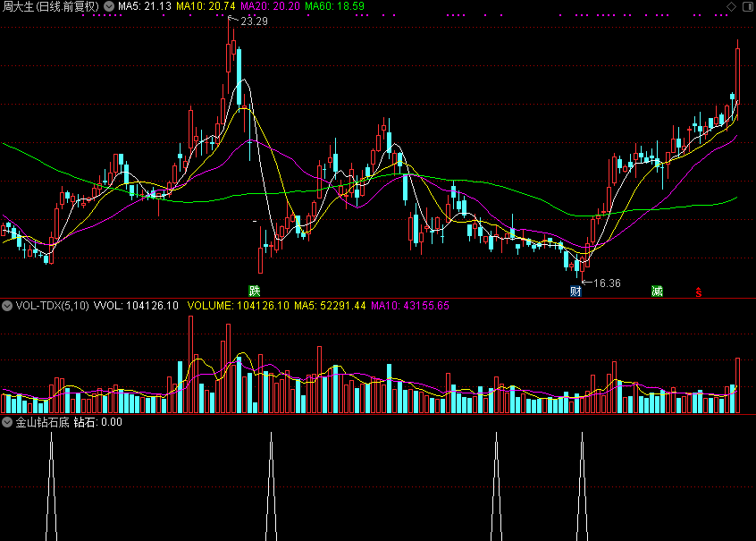Viewport: 756px width, 541px height.
Task: Open the main chart indicator dropdown arrow
Action: (x=109, y=6)
